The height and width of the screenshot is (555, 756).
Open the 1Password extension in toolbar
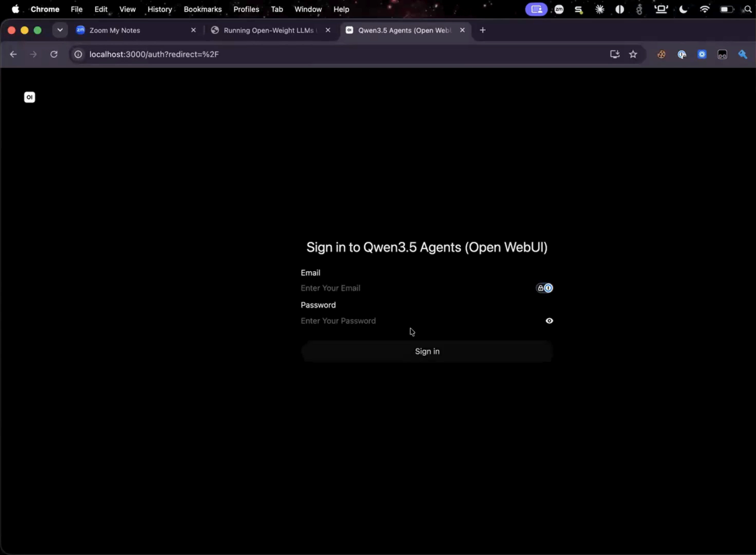[682, 54]
